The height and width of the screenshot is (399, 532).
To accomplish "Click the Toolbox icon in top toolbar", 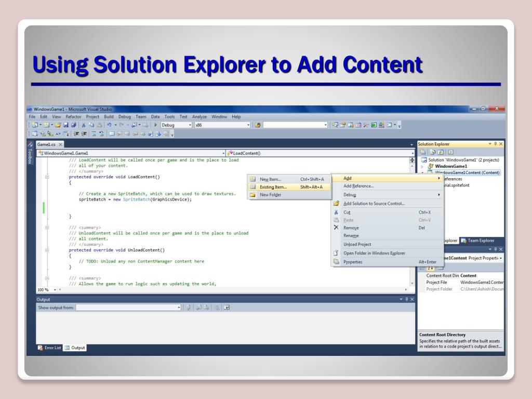I will [x=365, y=125].
